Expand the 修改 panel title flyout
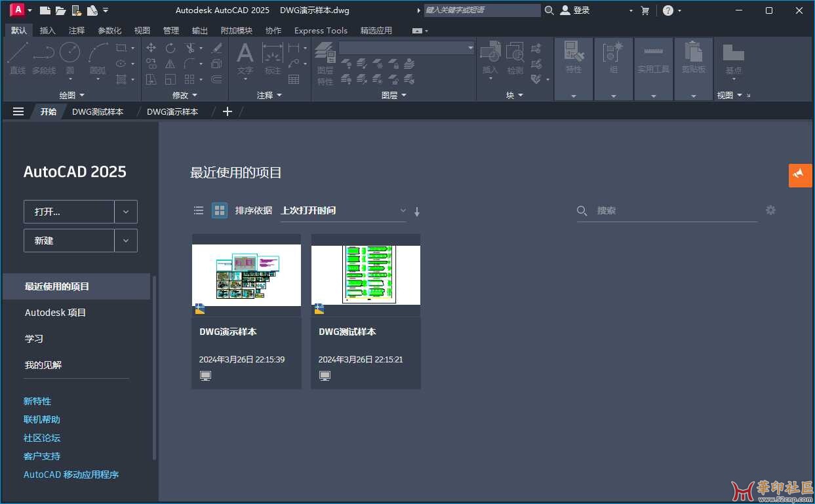This screenshot has width=815, height=504. (x=184, y=95)
